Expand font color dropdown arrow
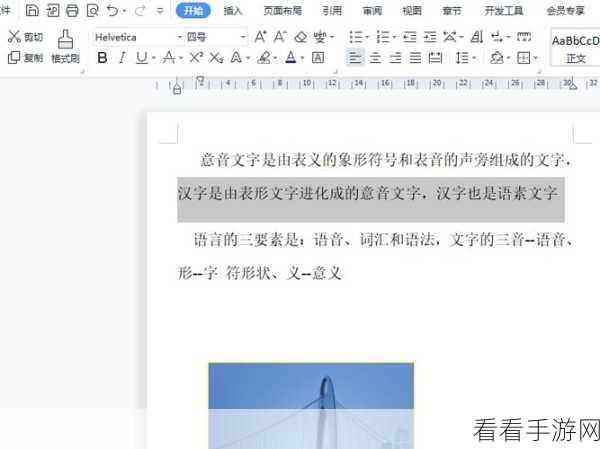The image size is (600, 449). click(x=302, y=58)
